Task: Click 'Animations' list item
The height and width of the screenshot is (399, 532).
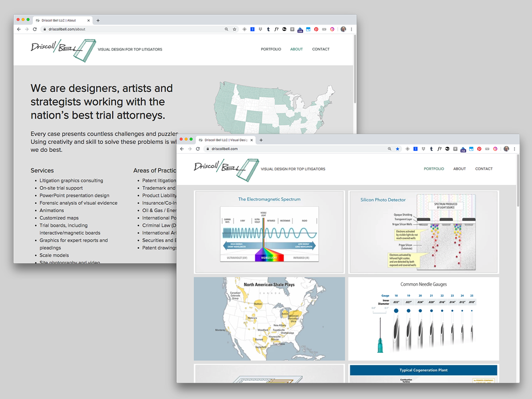Action: click(52, 211)
